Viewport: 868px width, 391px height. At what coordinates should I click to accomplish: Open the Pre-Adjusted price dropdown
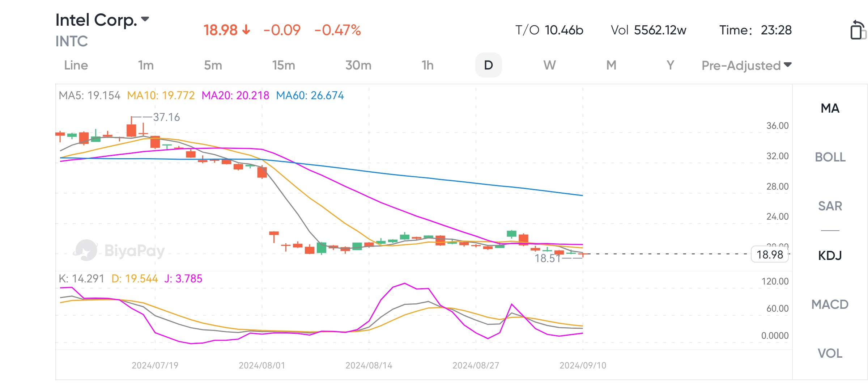coord(746,66)
